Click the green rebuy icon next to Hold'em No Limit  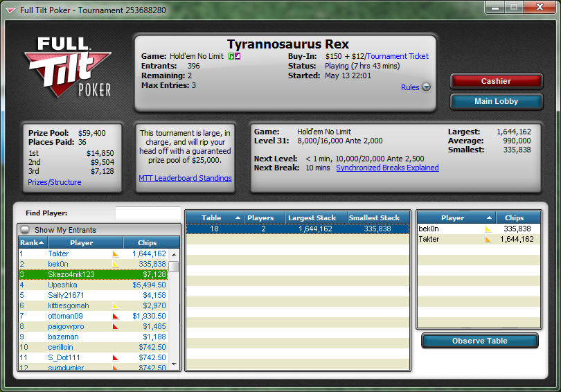coord(231,56)
